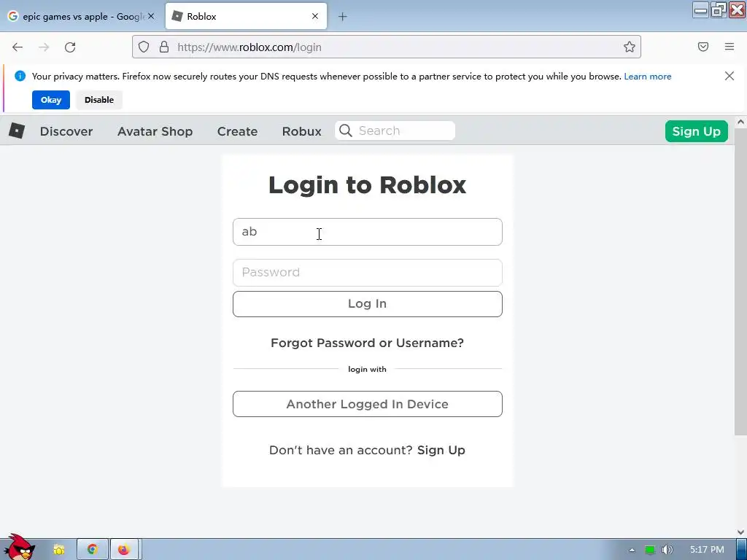Click the Disable button in notification
The height and width of the screenshot is (560, 747).
tap(99, 99)
